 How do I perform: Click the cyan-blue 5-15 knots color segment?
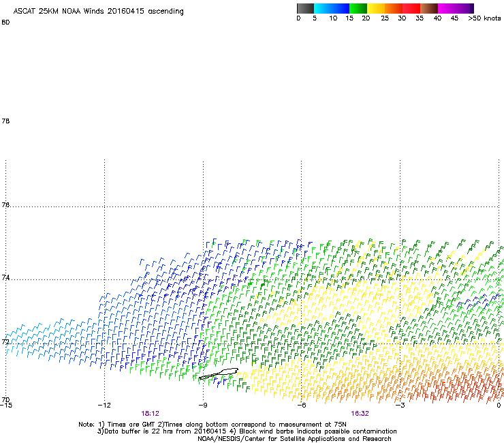[x=332, y=8]
